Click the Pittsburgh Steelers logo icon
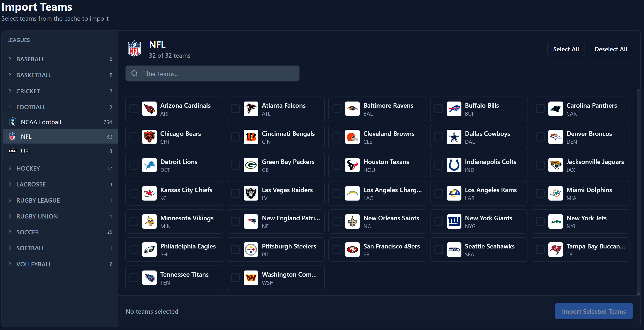Screen dimensions: 644x330 251,250
